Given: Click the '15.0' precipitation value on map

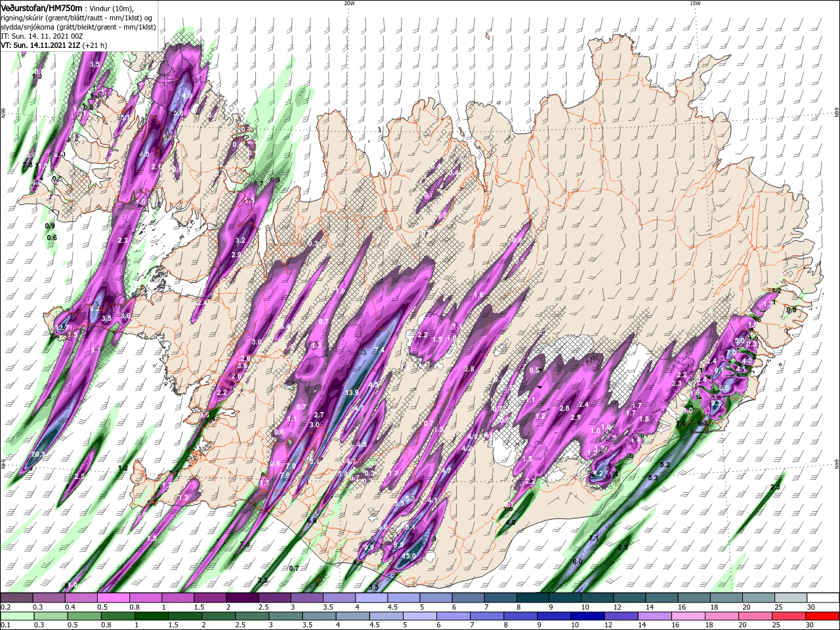Looking at the screenshot, I should 409,556.
